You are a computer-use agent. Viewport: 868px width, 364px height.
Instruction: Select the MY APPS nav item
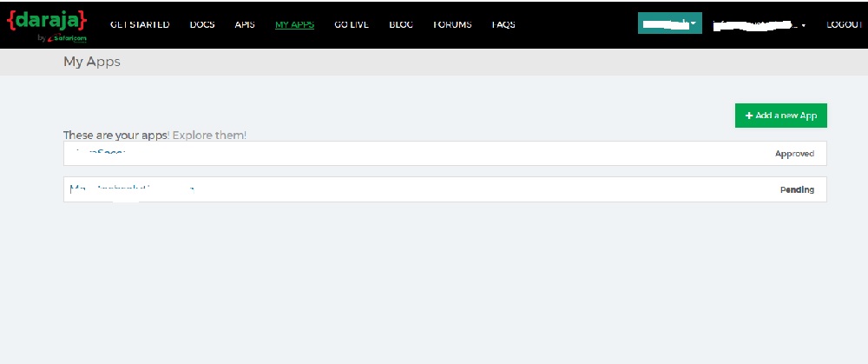click(x=294, y=25)
